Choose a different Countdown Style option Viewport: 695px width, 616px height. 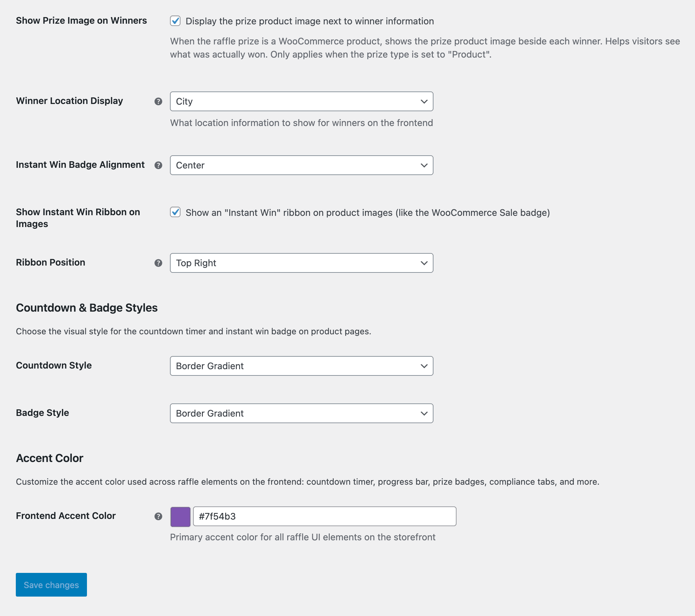click(x=301, y=366)
